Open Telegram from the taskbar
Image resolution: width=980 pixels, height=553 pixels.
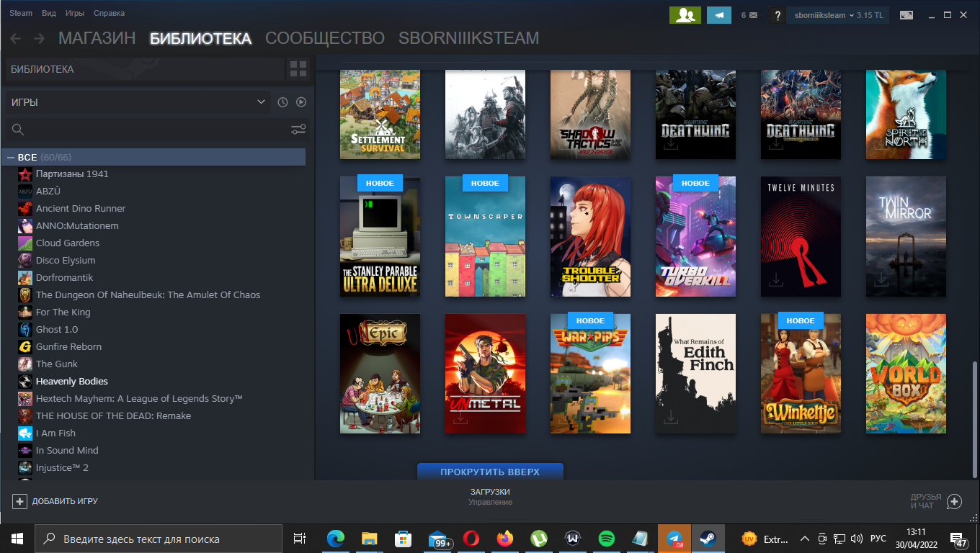point(674,539)
